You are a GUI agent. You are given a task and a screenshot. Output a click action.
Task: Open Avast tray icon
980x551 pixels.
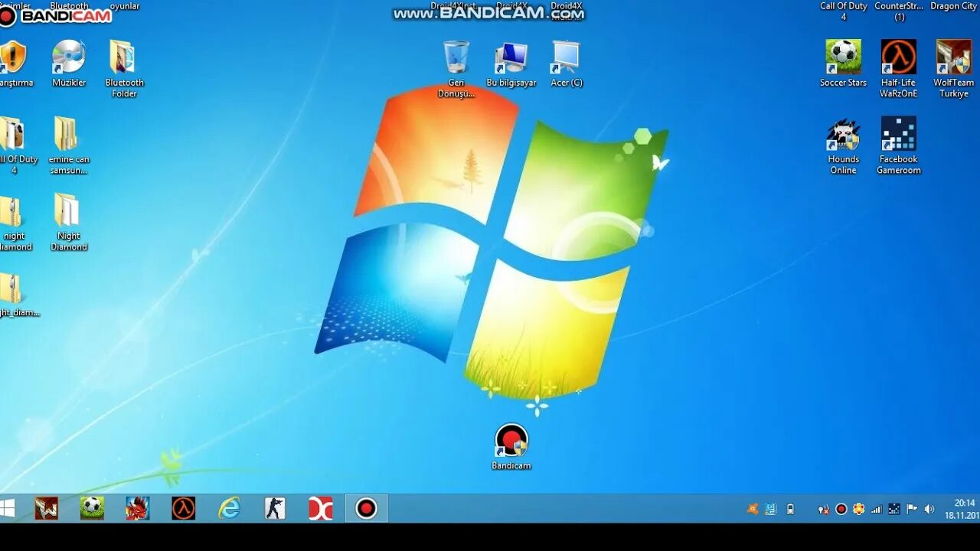coord(753,509)
